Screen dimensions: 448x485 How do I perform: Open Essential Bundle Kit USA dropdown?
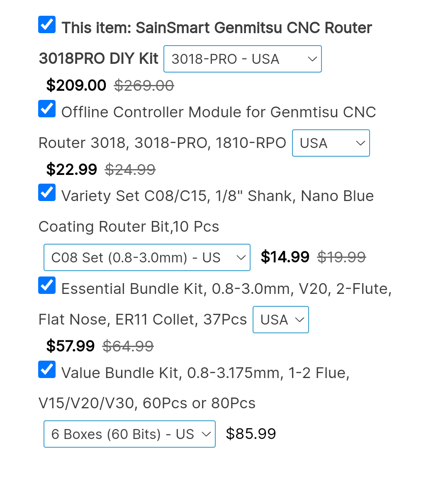point(281,320)
